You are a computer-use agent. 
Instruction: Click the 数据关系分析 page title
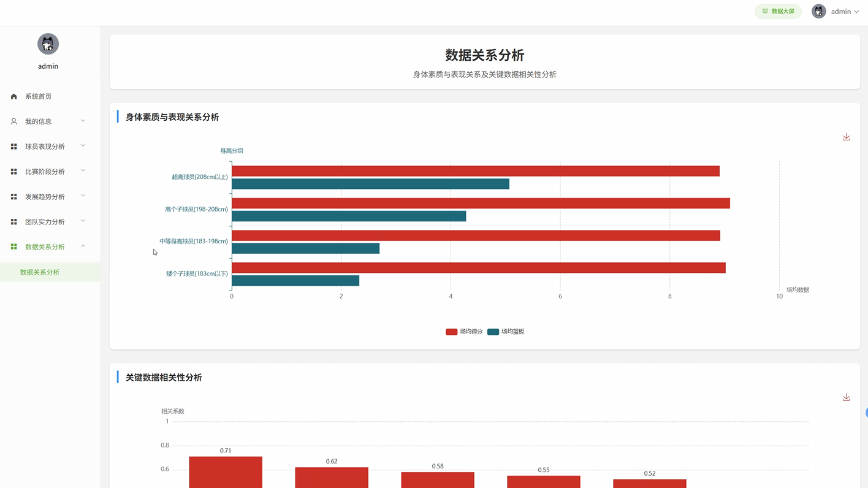click(485, 55)
